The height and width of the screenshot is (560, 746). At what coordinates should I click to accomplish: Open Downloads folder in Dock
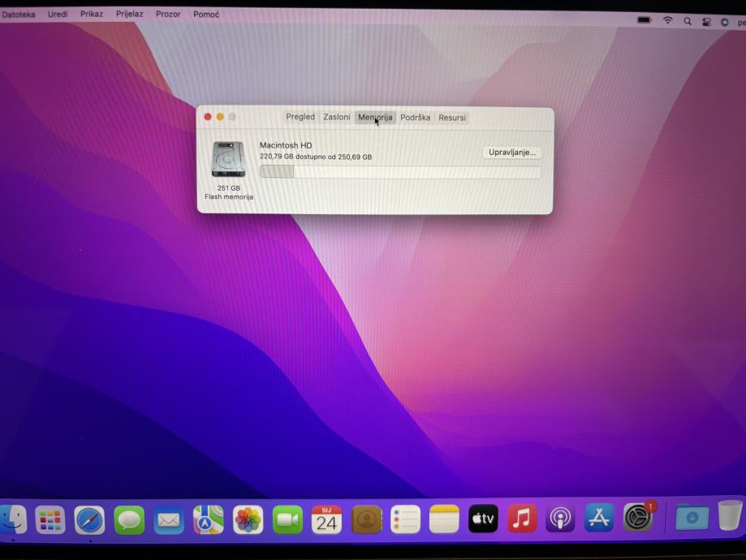coord(692,516)
